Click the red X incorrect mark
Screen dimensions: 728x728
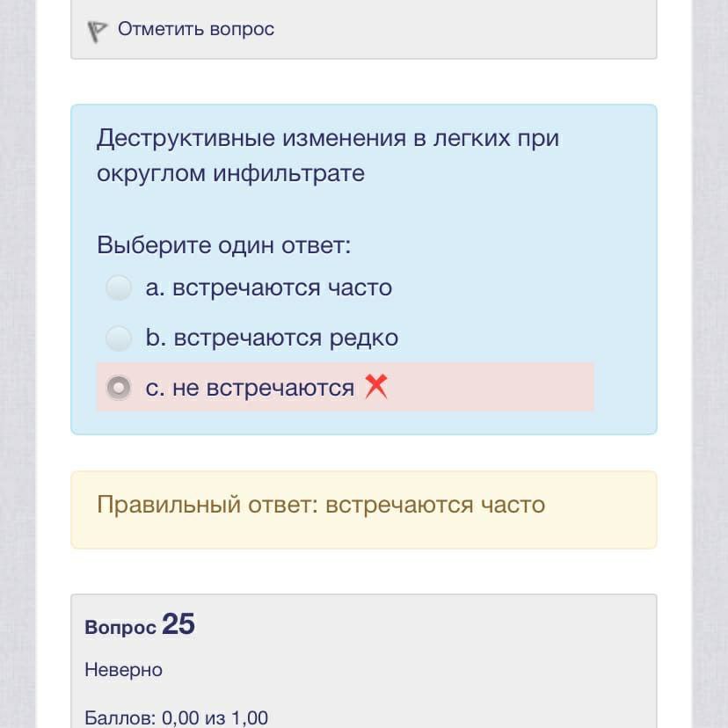coord(375,386)
